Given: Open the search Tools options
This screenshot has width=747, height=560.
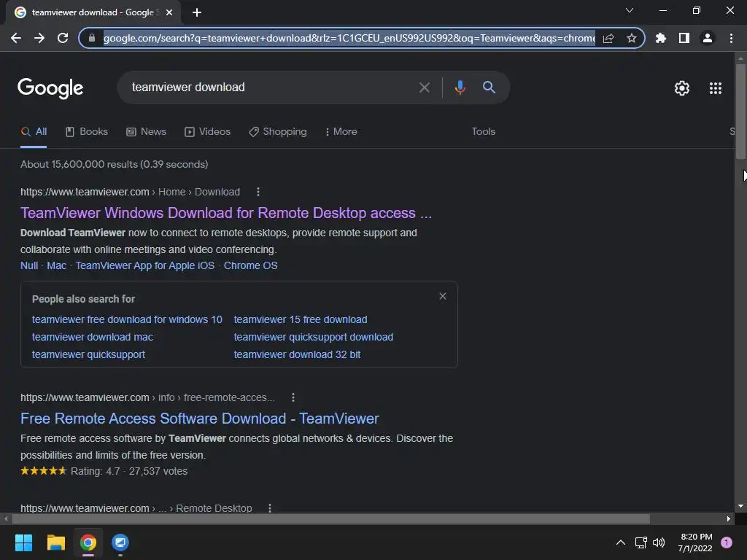Looking at the screenshot, I should point(483,132).
